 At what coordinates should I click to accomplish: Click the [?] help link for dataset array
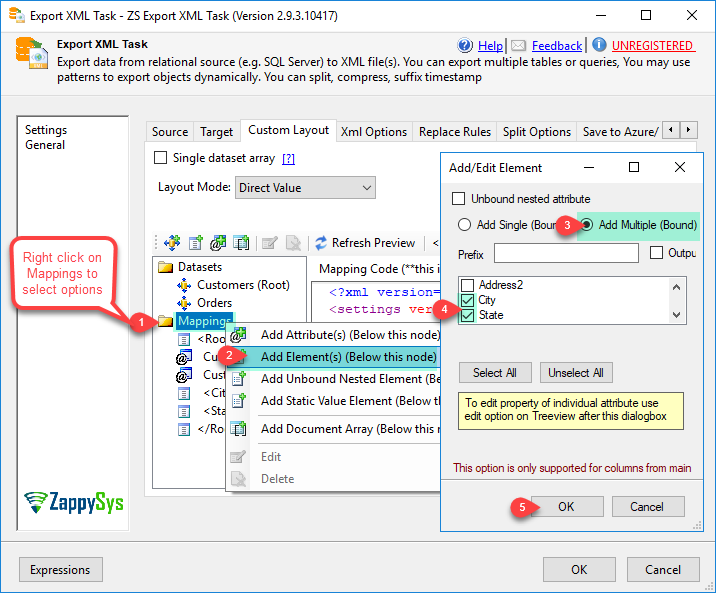tap(288, 158)
